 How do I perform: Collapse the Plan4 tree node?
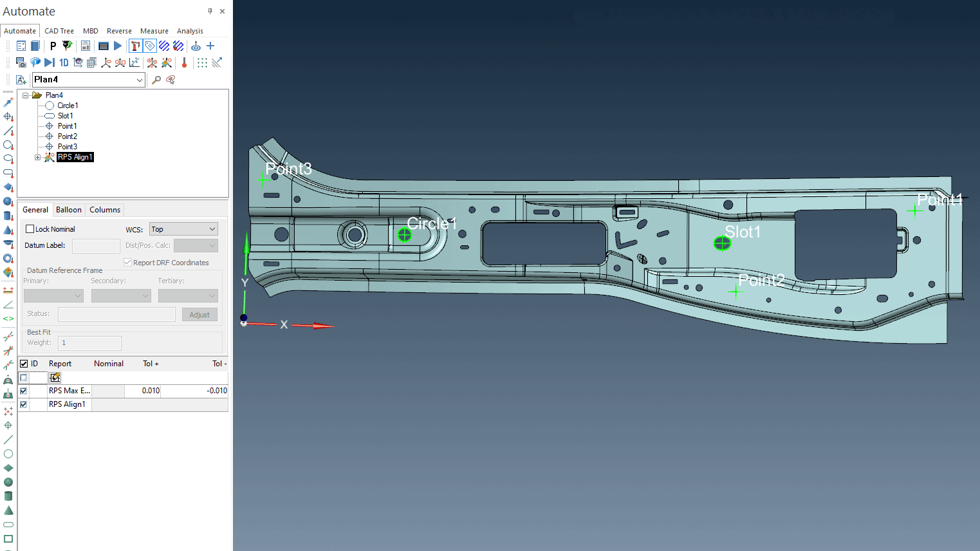tap(26, 95)
